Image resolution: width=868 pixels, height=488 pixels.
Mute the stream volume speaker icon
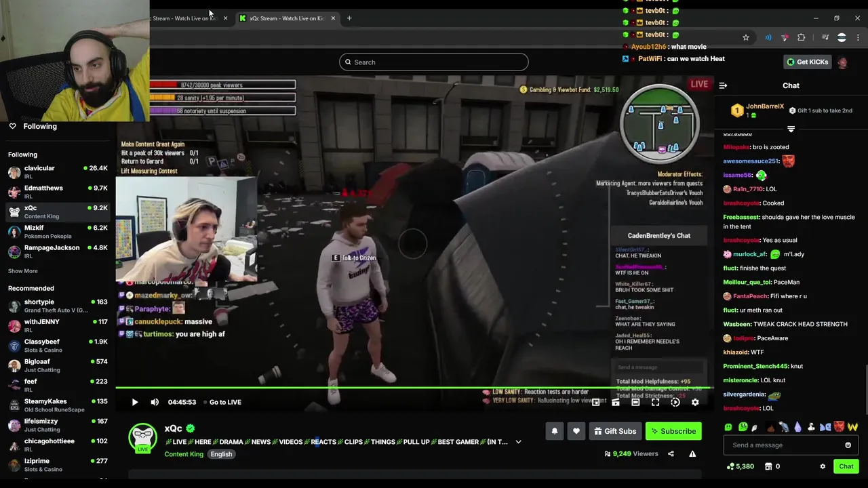coord(155,402)
